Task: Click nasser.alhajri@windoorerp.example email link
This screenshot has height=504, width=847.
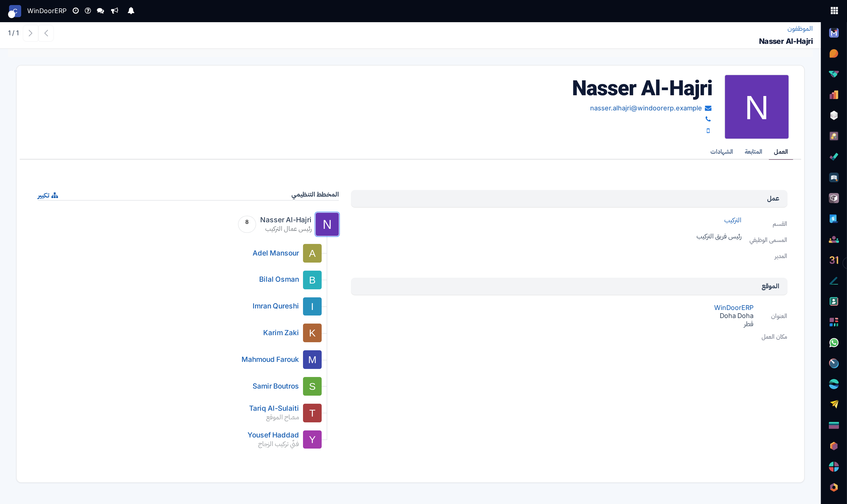Action: click(x=646, y=108)
